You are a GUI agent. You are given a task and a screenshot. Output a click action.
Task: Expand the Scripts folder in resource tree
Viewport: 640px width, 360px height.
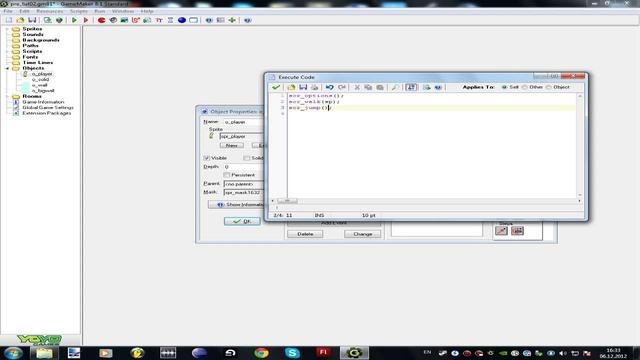(x=7, y=51)
